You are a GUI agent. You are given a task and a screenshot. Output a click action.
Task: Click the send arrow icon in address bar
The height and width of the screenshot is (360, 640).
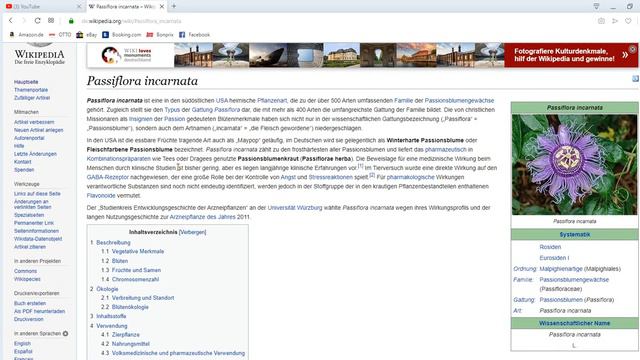click(615, 21)
